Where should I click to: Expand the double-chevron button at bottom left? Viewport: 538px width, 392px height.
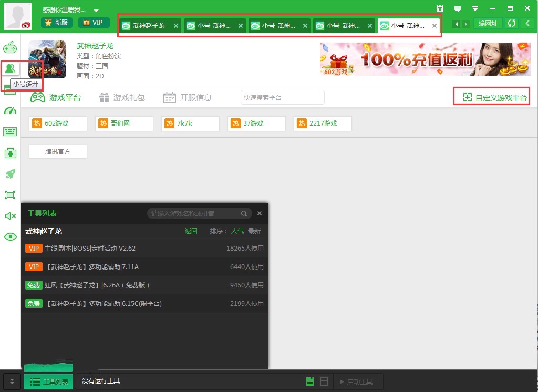point(12,381)
